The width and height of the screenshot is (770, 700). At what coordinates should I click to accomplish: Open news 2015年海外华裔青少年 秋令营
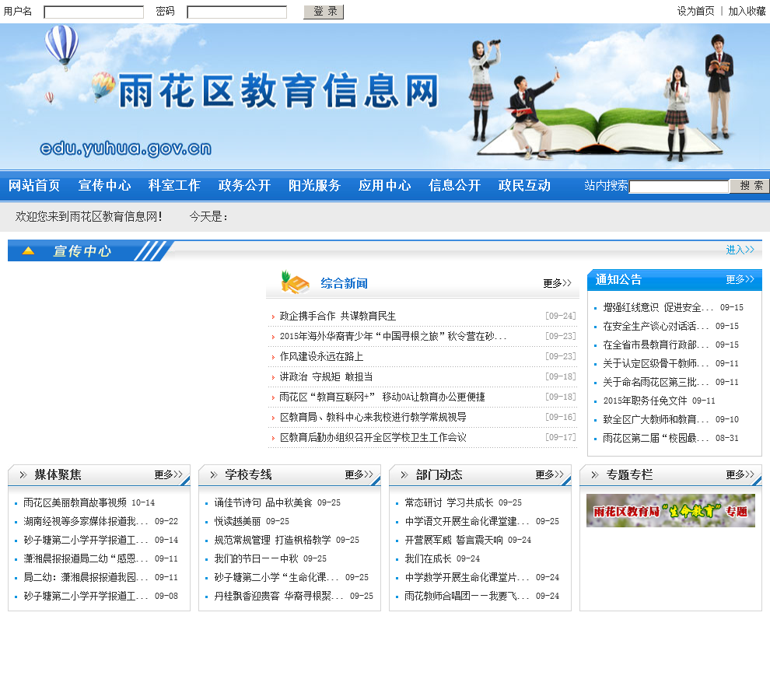click(393, 336)
